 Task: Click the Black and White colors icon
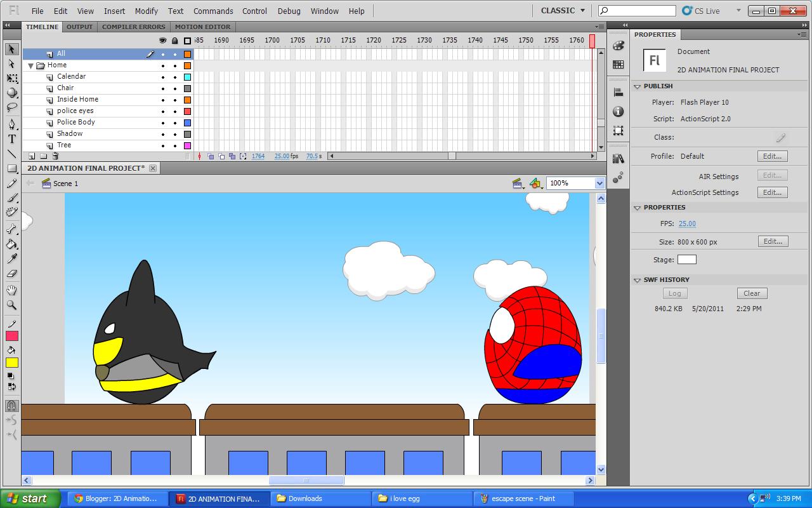pos(11,376)
